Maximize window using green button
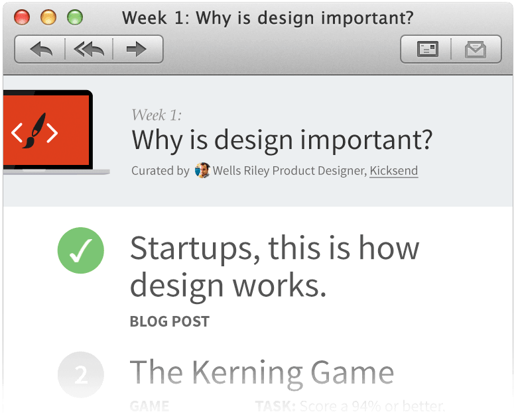Screen dimensions: 516x420 pyautogui.click(x=75, y=18)
